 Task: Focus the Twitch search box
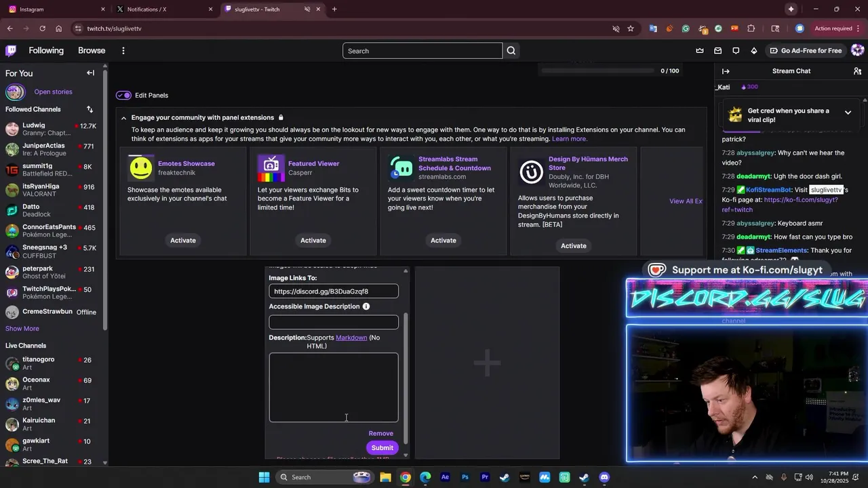422,51
